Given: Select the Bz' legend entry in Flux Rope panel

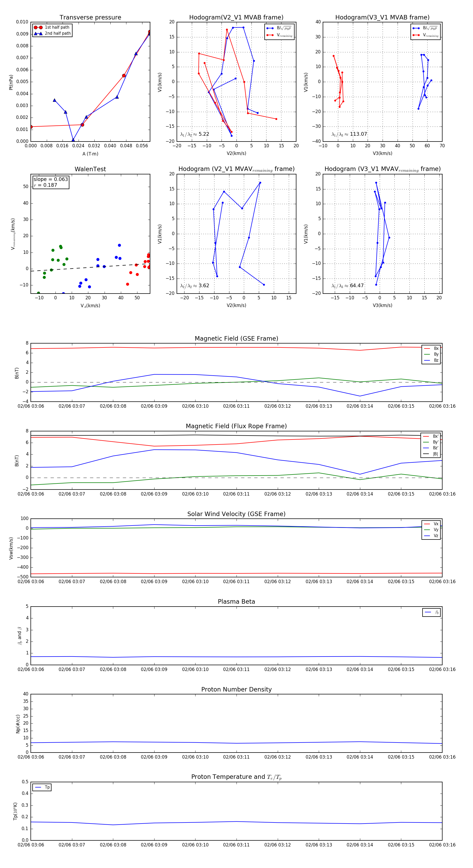Looking at the screenshot, I should pos(431,448).
